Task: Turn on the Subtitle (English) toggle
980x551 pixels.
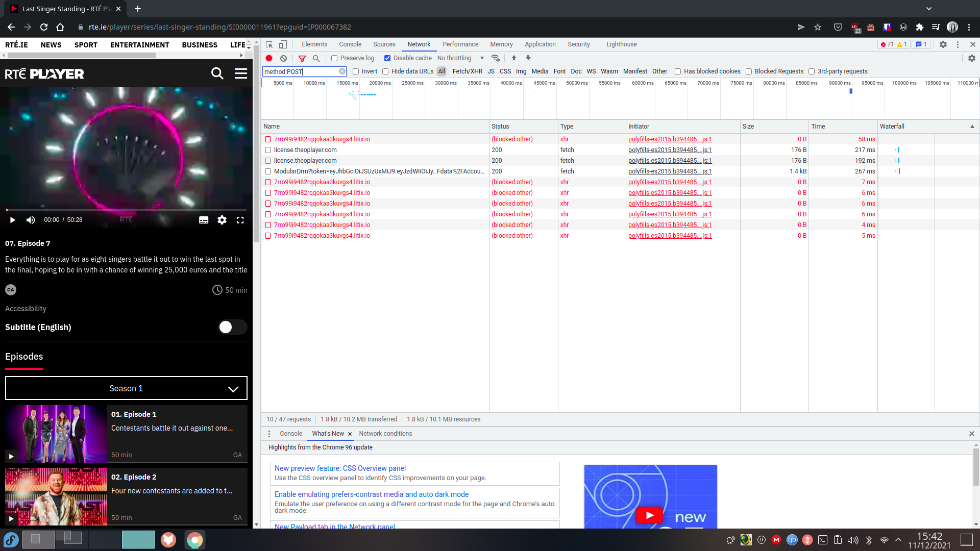Action: tap(232, 327)
